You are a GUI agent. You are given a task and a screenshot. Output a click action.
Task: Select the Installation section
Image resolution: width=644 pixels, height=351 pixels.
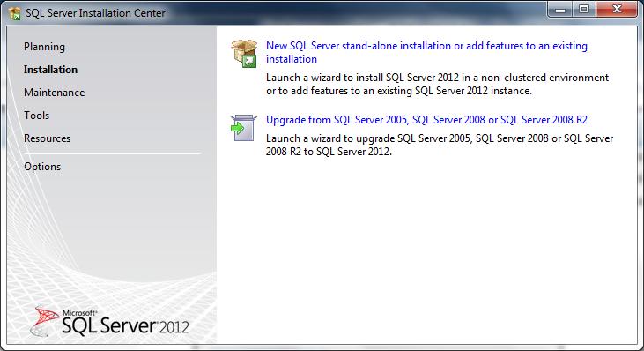click(50, 70)
